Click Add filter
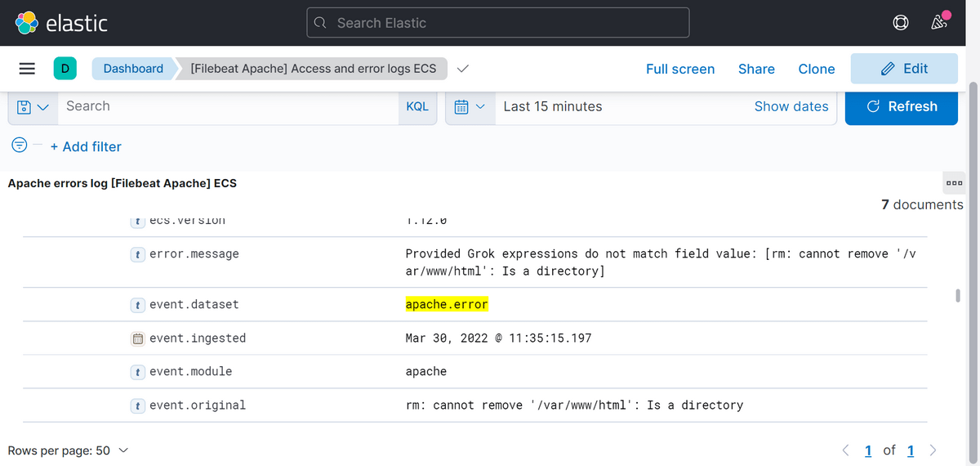 click(x=86, y=146)
